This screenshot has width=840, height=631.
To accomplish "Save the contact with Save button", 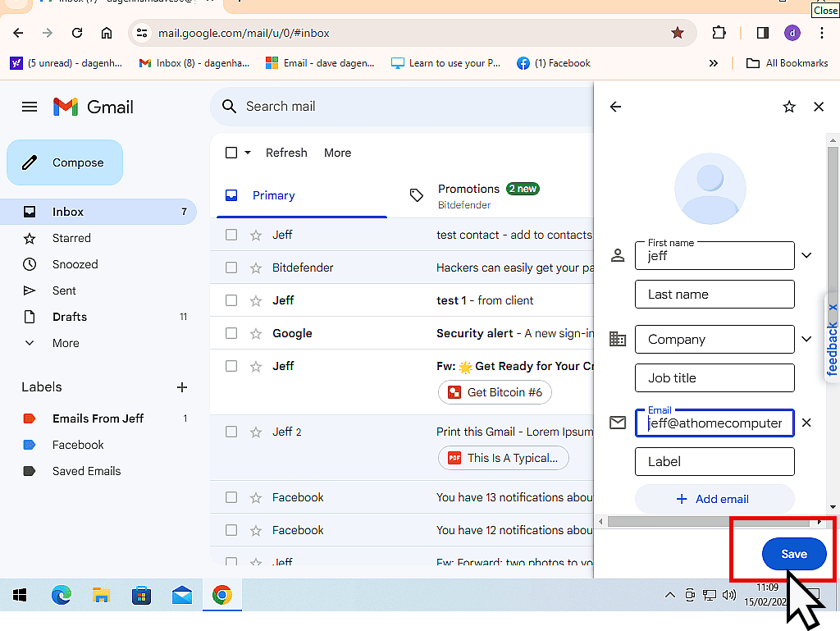I will point(793,554).
